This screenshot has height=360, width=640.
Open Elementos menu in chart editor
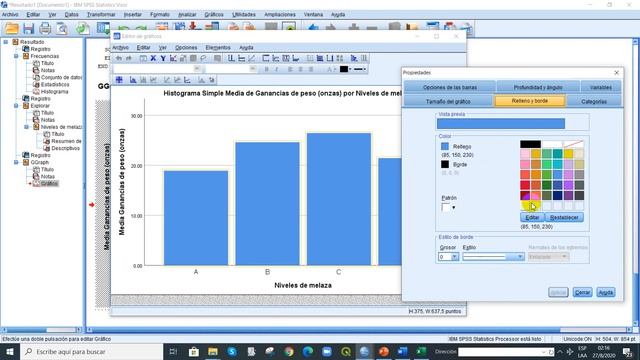[218, 48]
